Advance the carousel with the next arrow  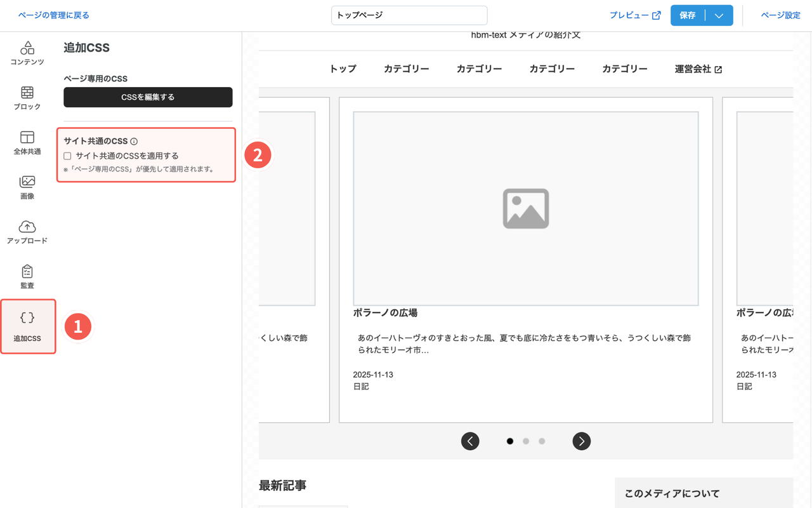[581, 441]
